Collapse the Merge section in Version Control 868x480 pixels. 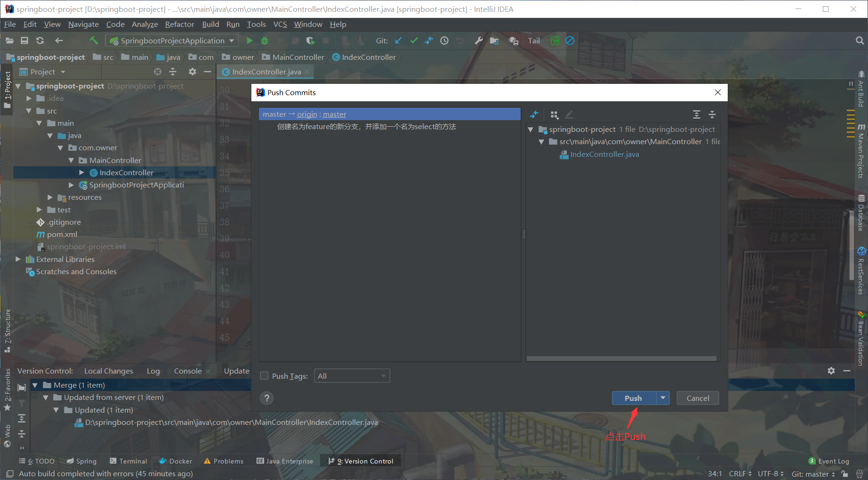point(35,385)
